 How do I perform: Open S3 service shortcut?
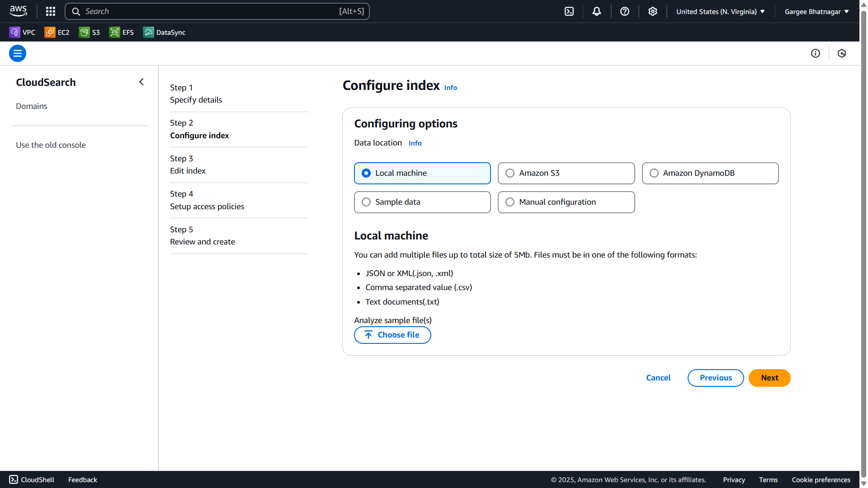90,32
